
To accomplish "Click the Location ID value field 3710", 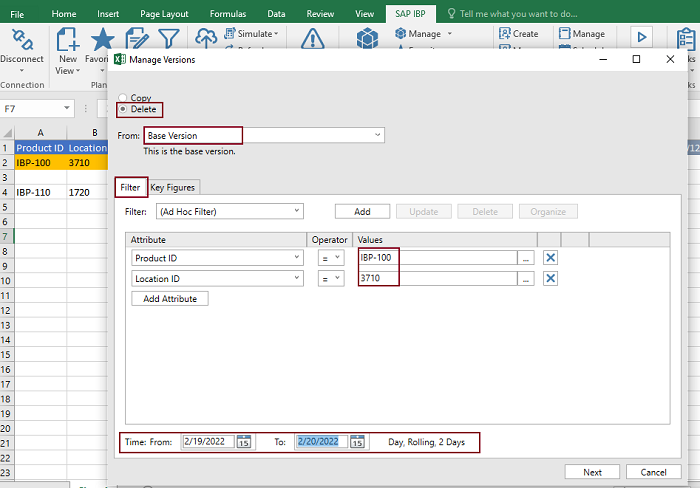I will [x=438, y=278].
